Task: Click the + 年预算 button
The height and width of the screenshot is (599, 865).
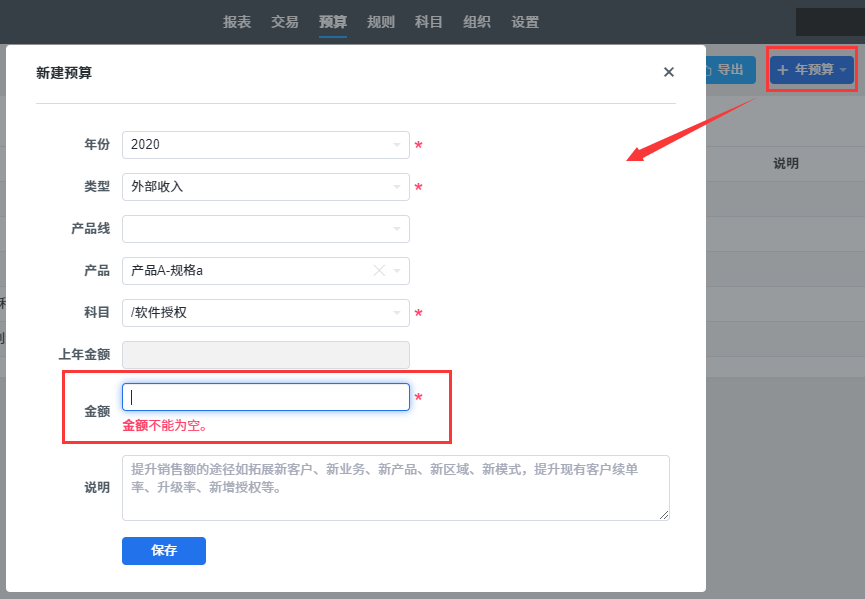Action: tap(811, 70)
